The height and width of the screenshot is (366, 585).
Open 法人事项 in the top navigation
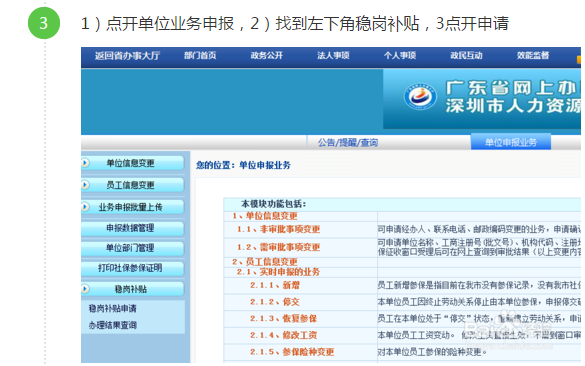[x=333, y=56]
